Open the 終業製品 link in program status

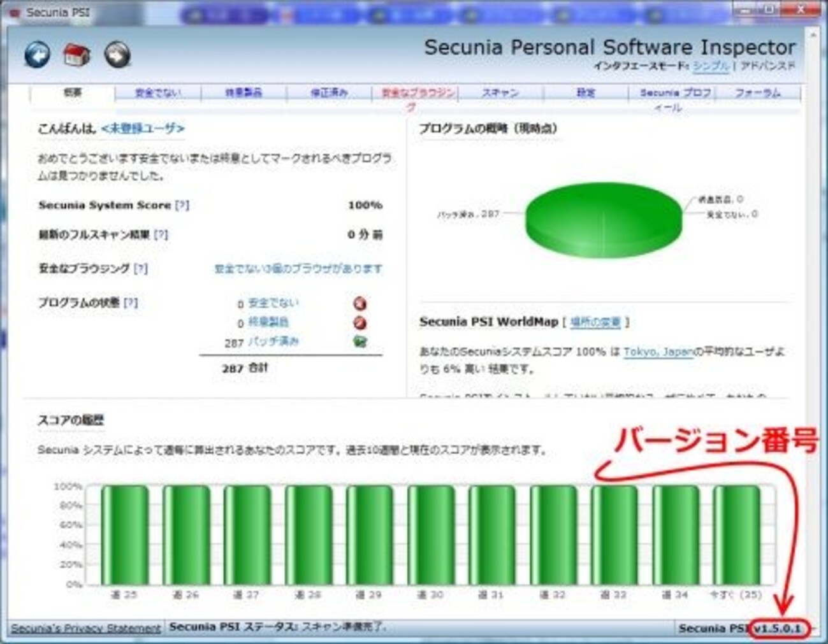tap(268, 322)
